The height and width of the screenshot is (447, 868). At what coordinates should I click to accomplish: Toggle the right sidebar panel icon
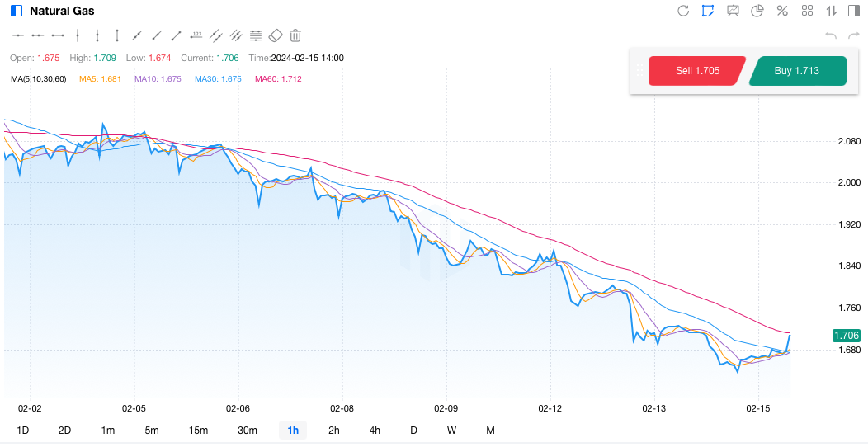[854, 11]
